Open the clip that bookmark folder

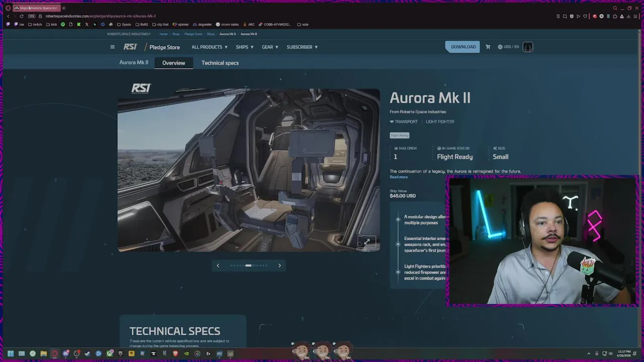(160, 24)
